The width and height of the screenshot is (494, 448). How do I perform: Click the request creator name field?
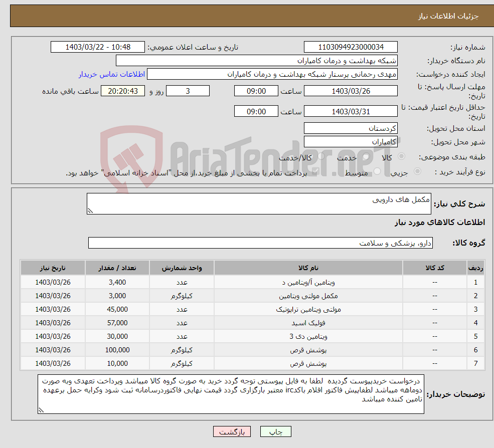272,74
